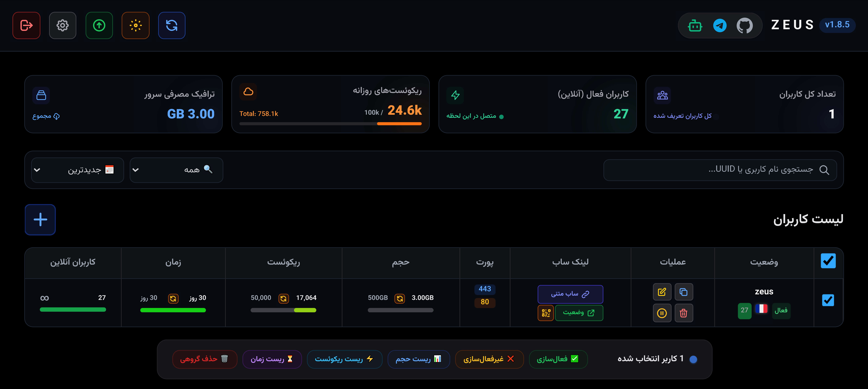868x389 pixels.
Task: Click the daily requests orange progress bar
Action: (x=331, y=124)
